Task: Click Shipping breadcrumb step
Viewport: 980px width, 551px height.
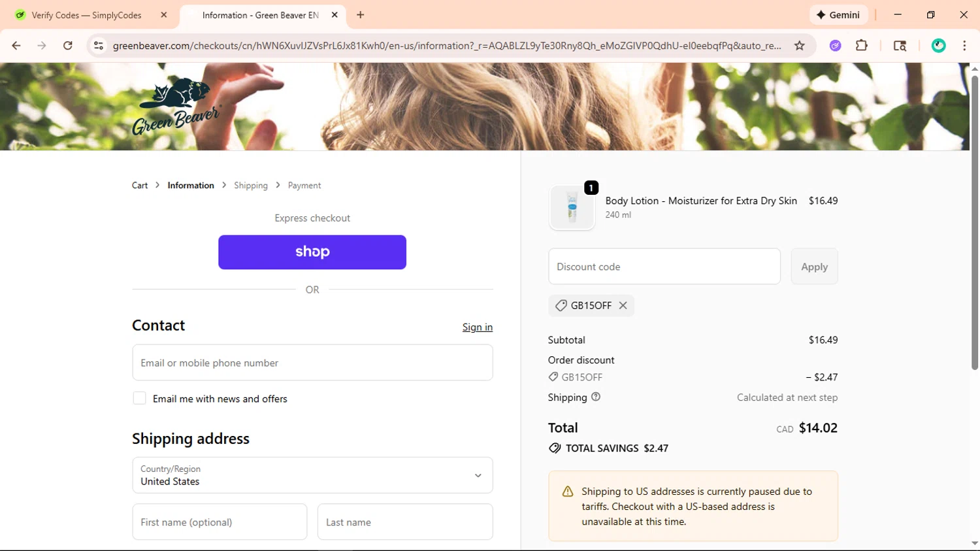Action: pos(251,186)
